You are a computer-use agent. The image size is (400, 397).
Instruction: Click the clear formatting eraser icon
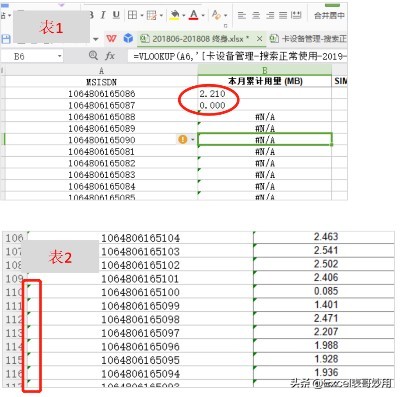click(216, 15)
